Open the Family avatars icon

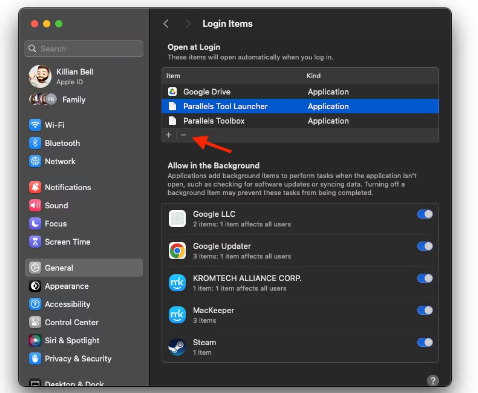coord(43,99)
